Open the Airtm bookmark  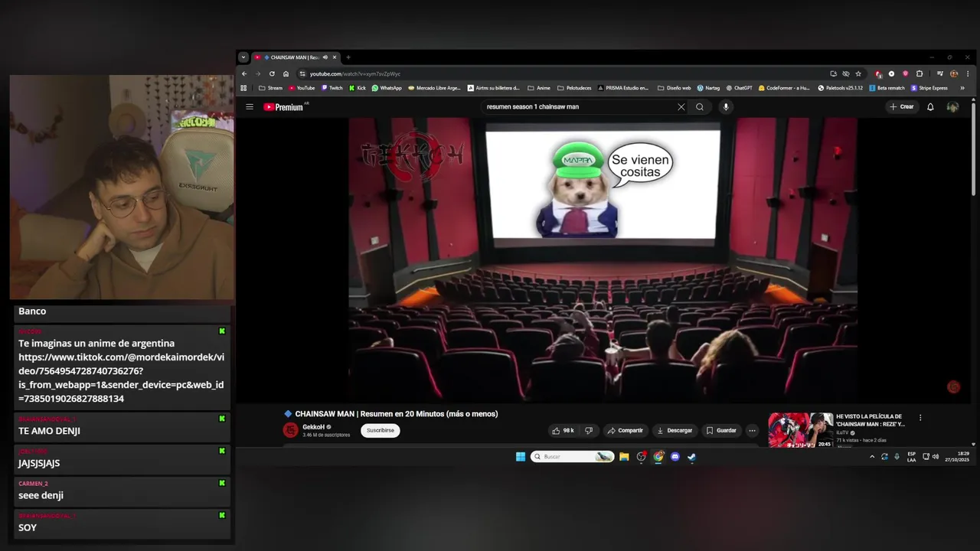click(x=493, y=88)
